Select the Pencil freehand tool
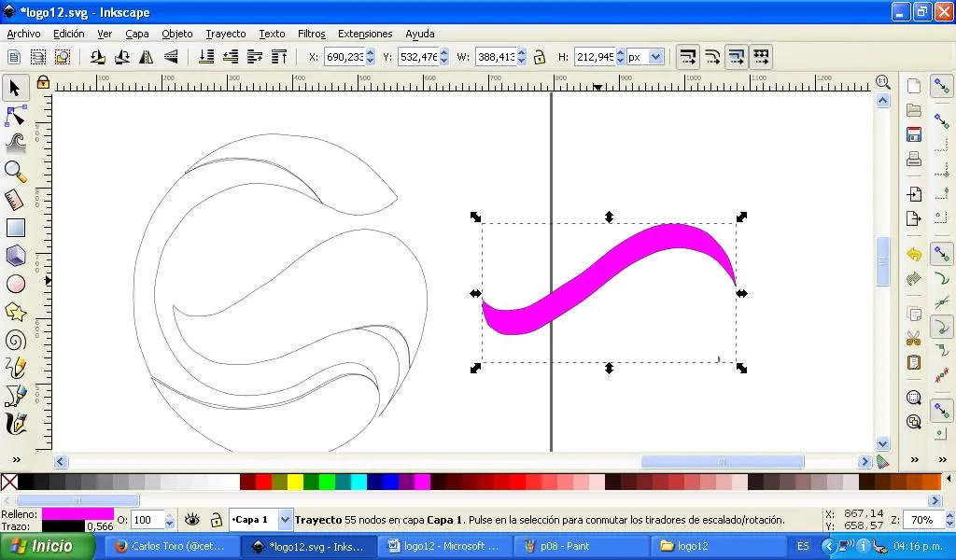 tap(15, 368)
